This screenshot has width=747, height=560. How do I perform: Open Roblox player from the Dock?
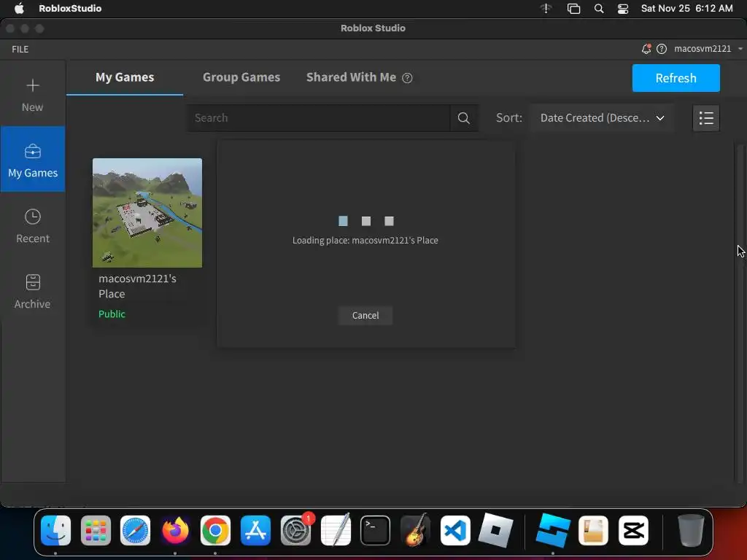point(495,530)
